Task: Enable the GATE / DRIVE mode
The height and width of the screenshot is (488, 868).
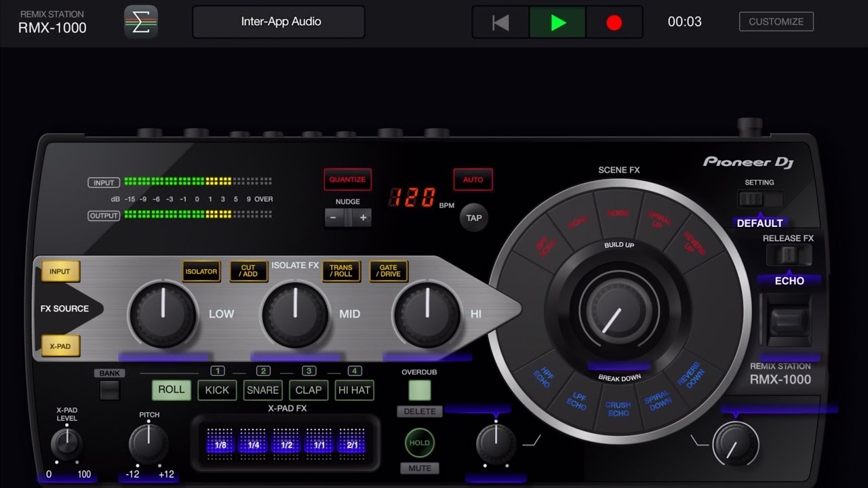Action: click(x=389, y=272)
